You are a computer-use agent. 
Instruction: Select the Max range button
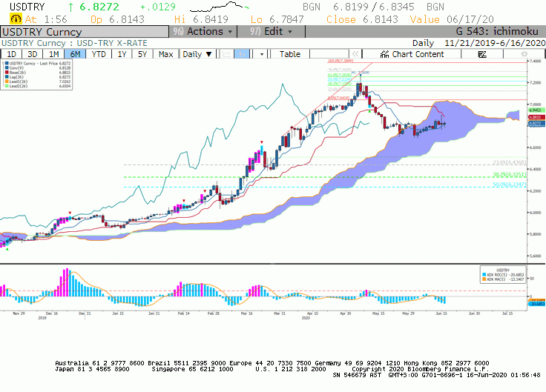click(x=165, y=54)
